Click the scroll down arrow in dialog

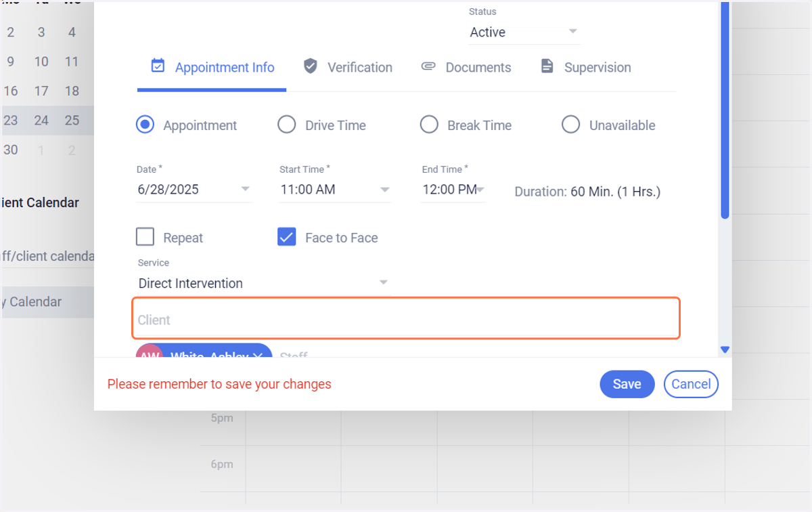725,349
